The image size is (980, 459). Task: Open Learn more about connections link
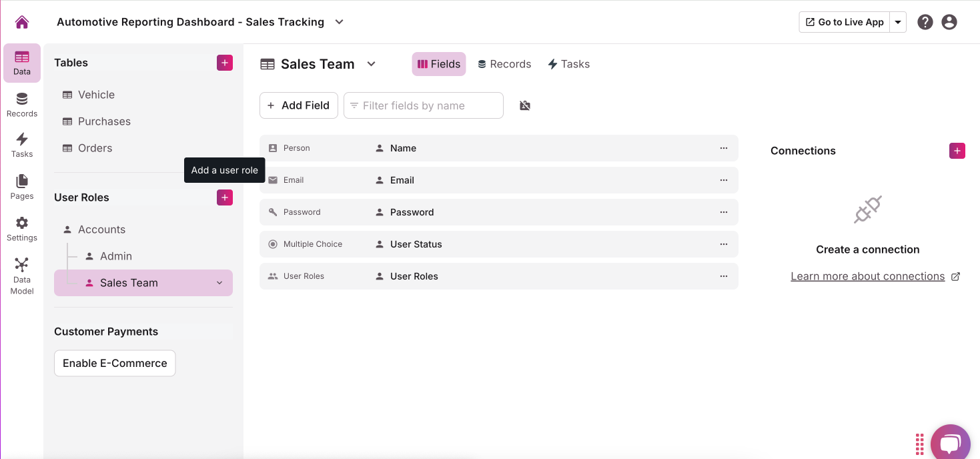click(x=867, y=276)
